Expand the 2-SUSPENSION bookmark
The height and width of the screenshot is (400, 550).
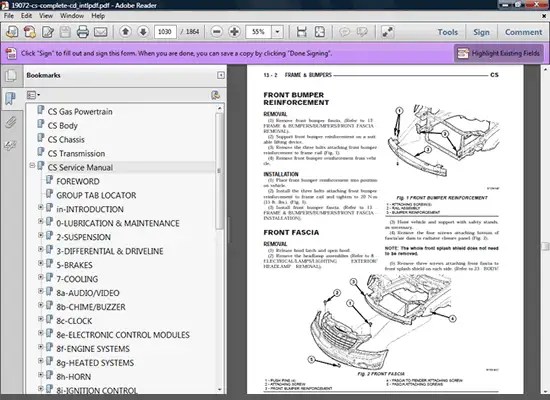pos(41,235)
